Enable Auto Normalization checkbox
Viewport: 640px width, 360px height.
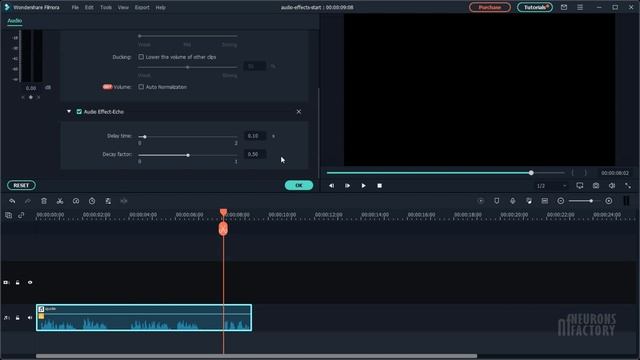click(x=141, y=87)
